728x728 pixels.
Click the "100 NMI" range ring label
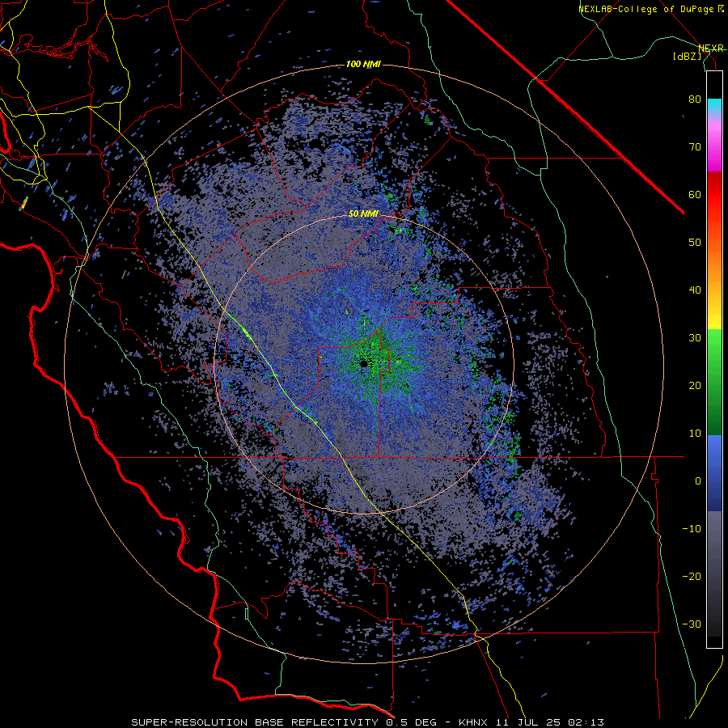pos(363,64)
